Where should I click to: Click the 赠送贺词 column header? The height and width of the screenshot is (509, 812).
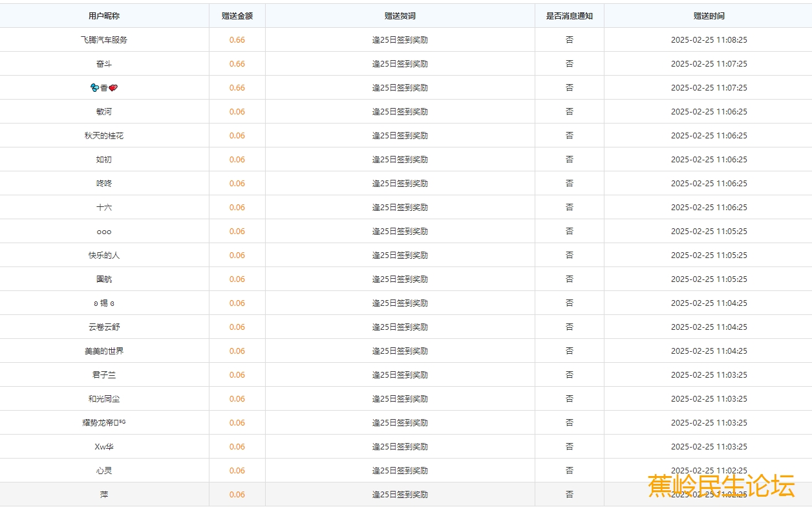tap(400, 16)
